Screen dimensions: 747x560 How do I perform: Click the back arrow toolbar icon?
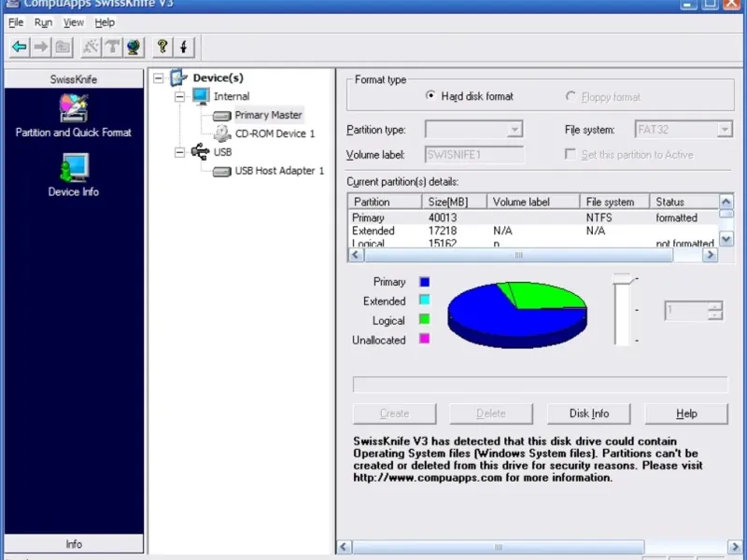coord(19,47)
